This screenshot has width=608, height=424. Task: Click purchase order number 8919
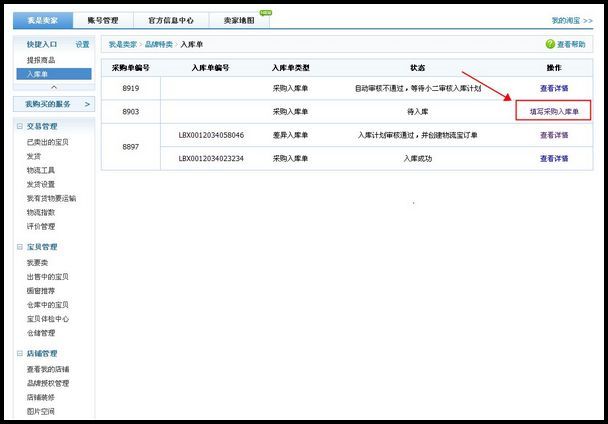pos(131,88)
